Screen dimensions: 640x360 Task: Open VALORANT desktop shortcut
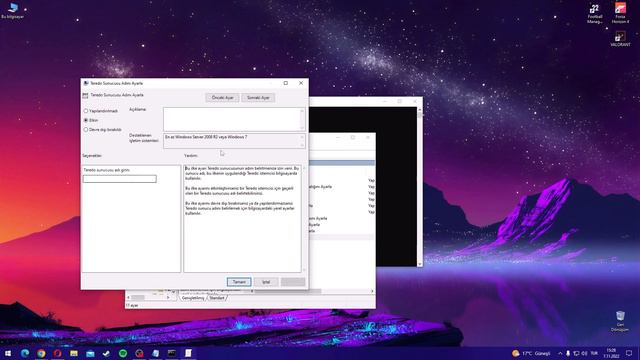[x=620, y=39]
